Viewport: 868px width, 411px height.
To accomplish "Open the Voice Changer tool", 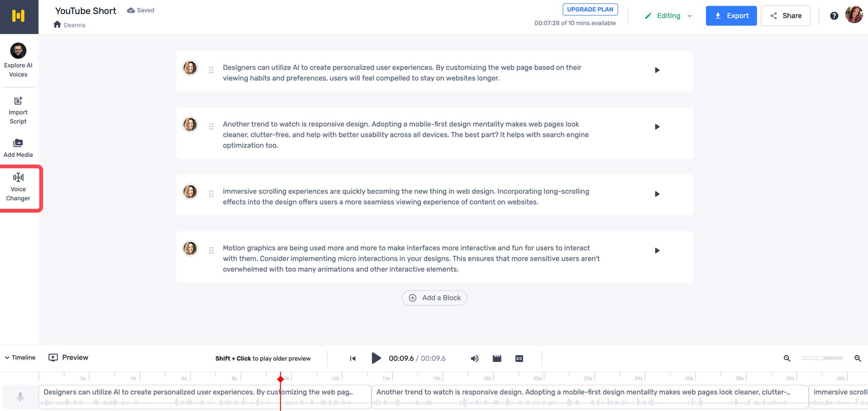I will click(x=18, y=188).
